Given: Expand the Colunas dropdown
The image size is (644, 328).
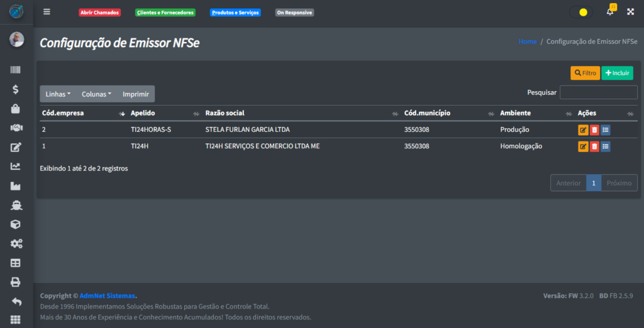Looking at the screenshot, I should pos(96,94).
